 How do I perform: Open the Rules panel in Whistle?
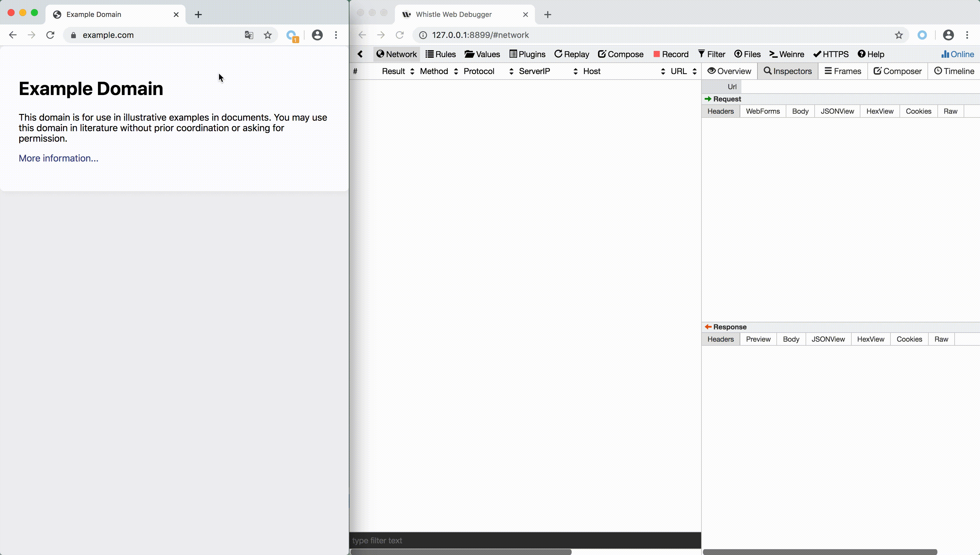pyautogui.click(x=440, y=54)
